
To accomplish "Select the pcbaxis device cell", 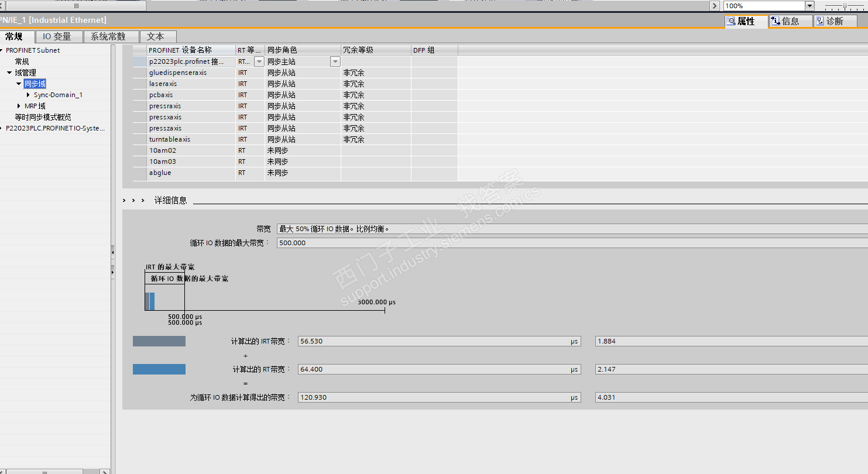I will pos(191,95).
